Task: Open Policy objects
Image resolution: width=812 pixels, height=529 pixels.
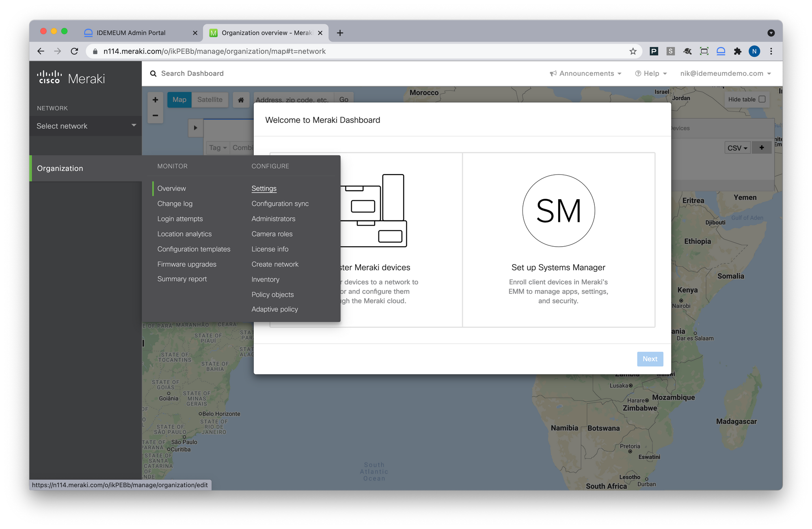Action: point(272,295)
